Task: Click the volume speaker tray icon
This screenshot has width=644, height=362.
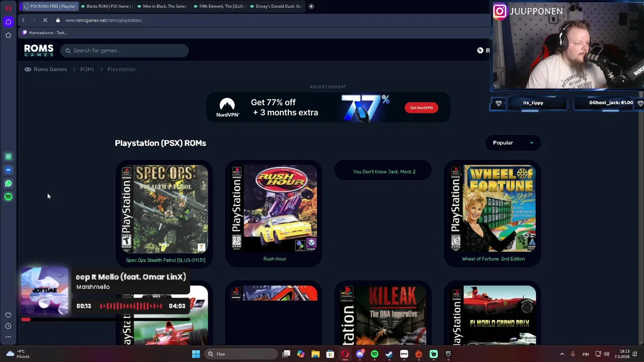Action: pos(606,354)
